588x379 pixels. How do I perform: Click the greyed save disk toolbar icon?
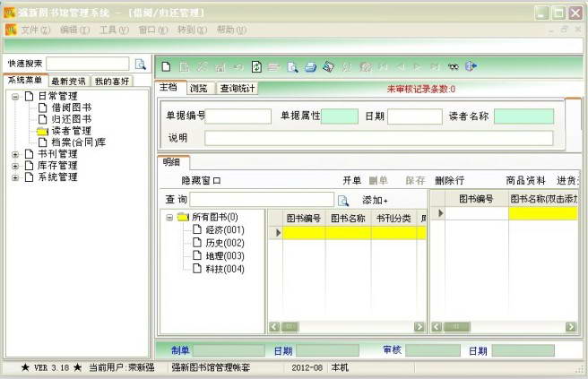point(220,67)
